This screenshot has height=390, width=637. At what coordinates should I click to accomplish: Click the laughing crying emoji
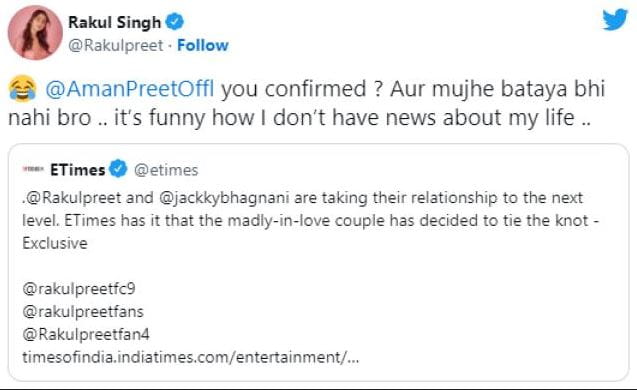pyautogui.click(x=22, y=88)
